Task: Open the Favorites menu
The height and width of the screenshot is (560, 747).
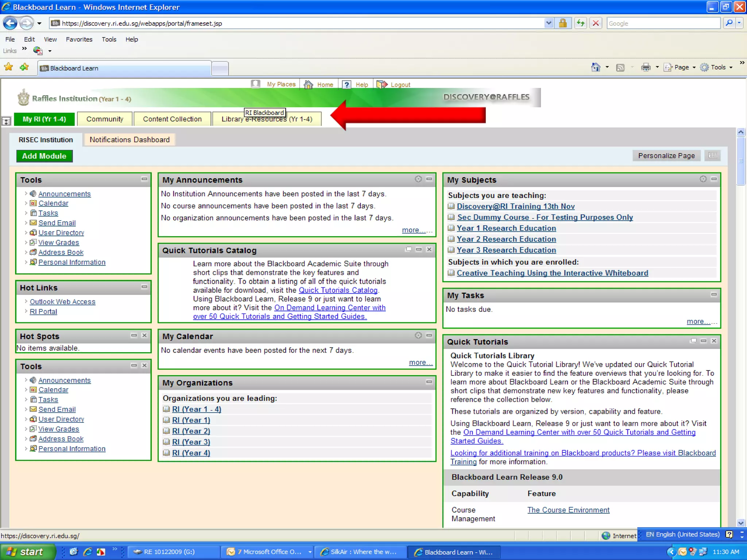Action: click(79, 39)
